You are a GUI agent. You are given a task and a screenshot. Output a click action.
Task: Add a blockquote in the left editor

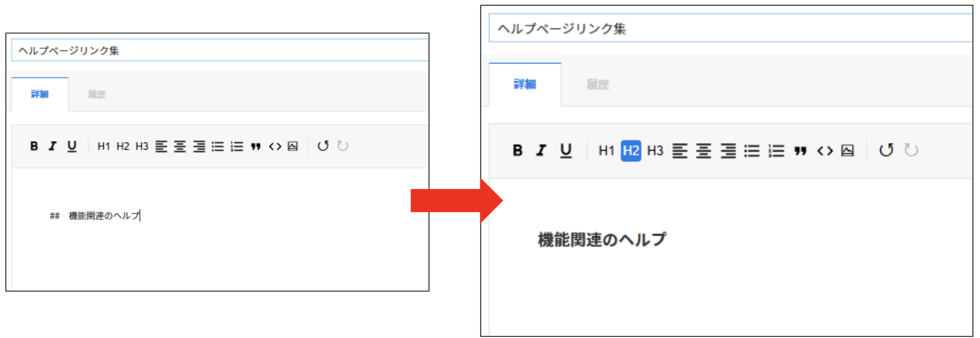255,147
